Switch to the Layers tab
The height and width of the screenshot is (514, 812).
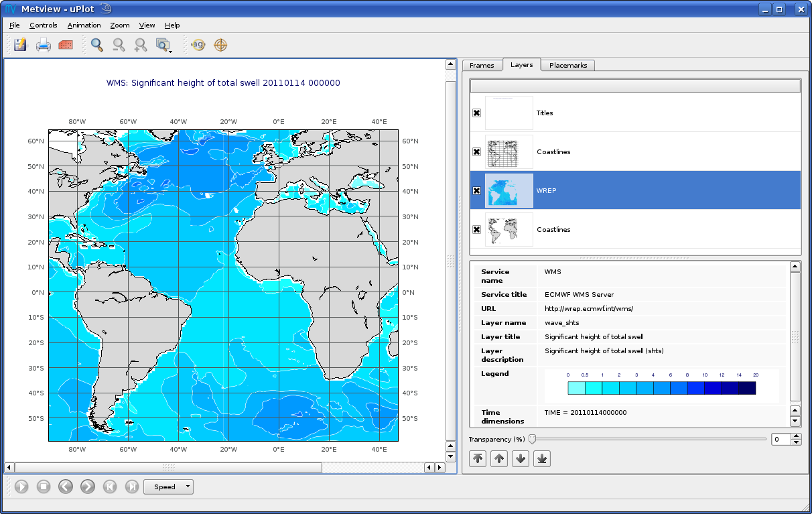tap(521, 64)
